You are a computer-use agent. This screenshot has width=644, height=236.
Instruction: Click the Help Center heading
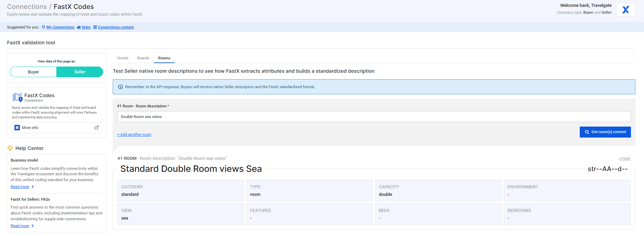click(x=30, y=148)
